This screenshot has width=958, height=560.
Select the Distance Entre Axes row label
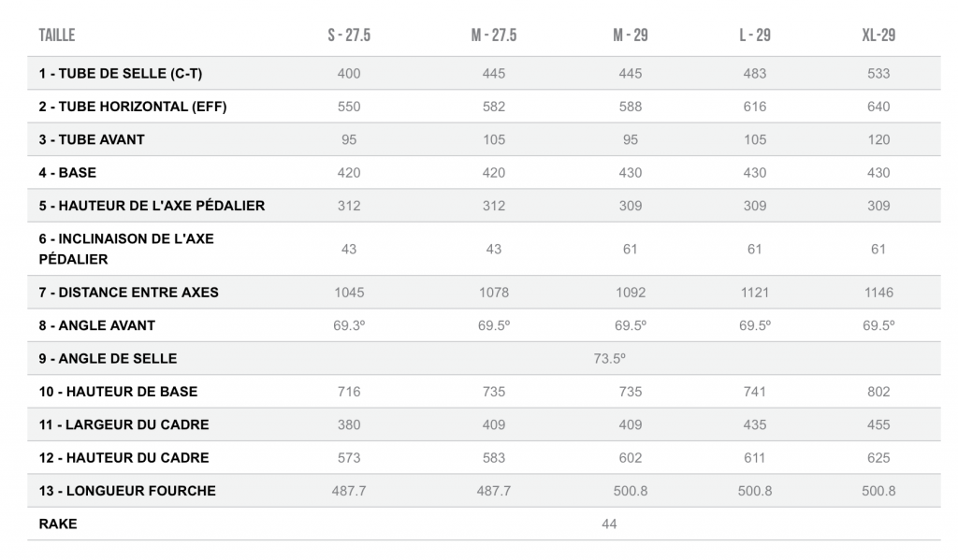[x=128, y=292]
